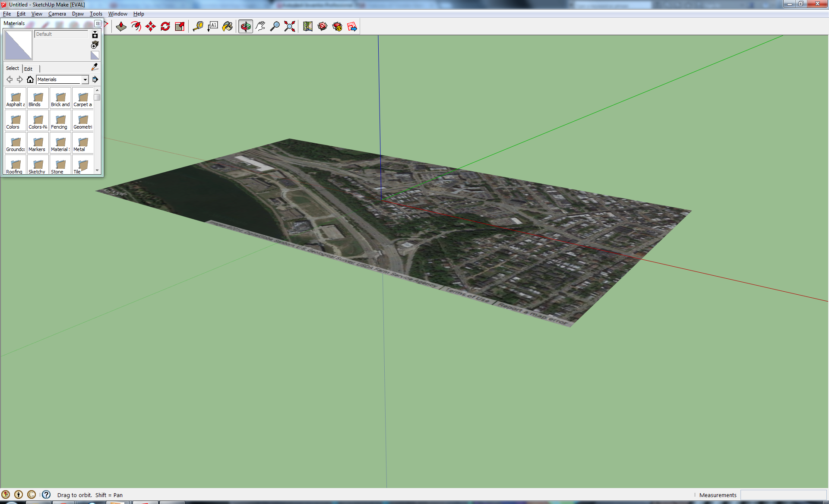Open the Window menu

[x=117, y=14]
